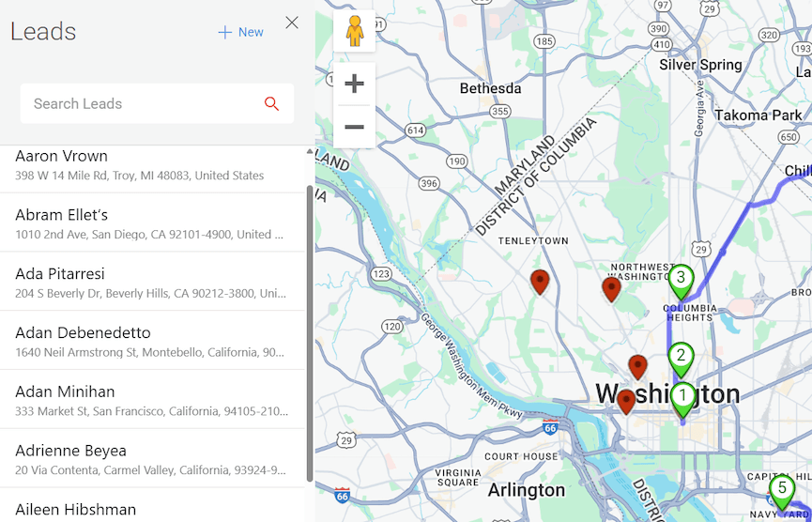Open lead Aileen Hibshman
The width and height of the screenshot is (812, 522).
point(152,505)
